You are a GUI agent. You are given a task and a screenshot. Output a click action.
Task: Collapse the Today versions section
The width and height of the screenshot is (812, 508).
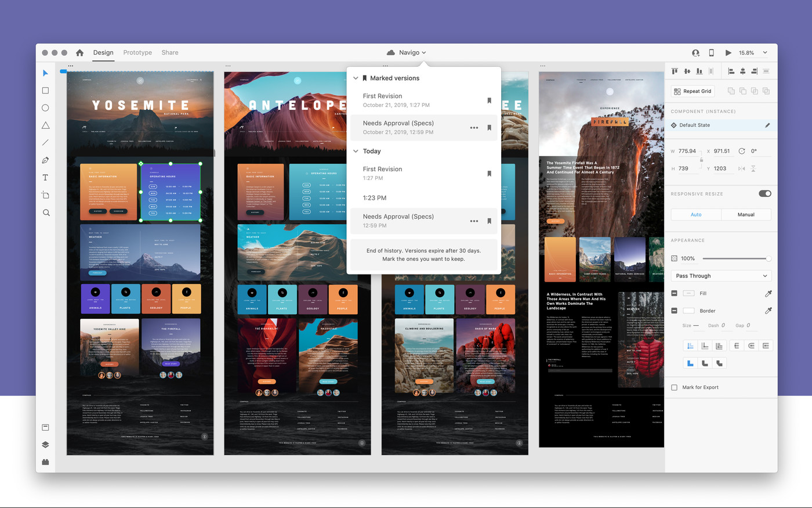(x=356, y=152)
